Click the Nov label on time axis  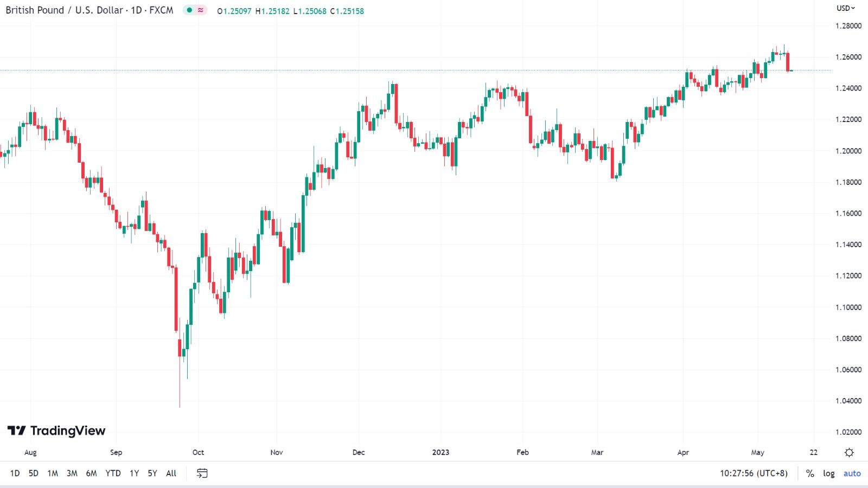[x=277, y=452]
